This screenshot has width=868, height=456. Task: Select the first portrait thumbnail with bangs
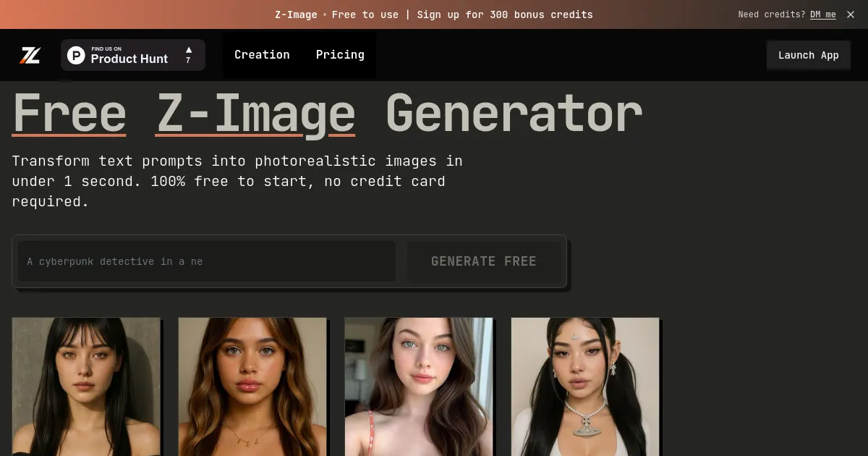86,387
